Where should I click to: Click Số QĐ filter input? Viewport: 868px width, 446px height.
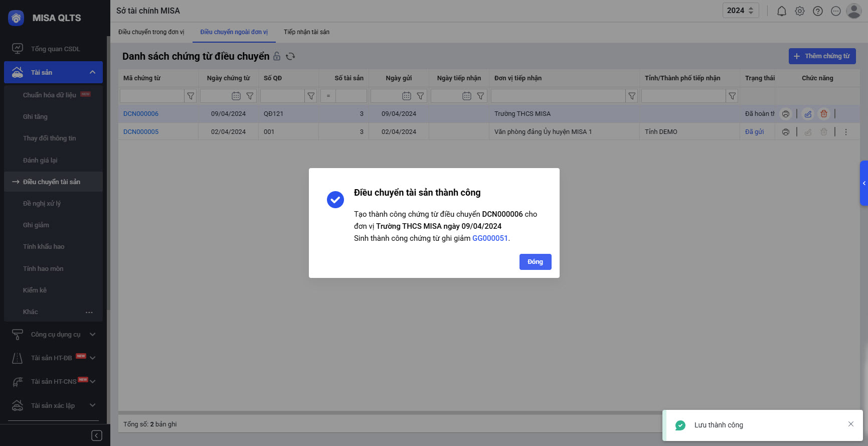coord(282,96)
